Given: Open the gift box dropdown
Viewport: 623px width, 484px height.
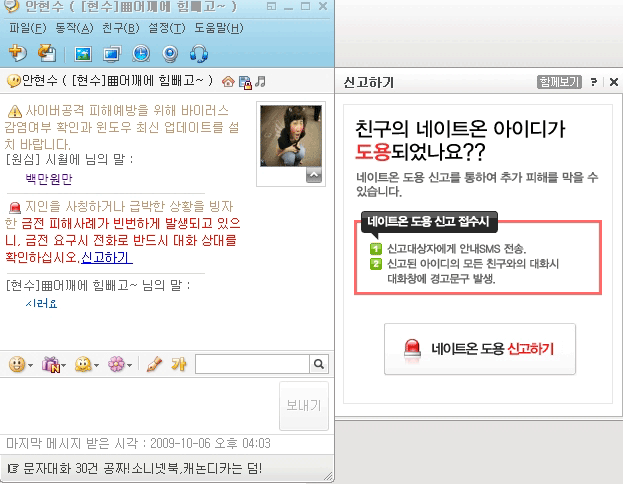Looking at the screenshot, I should 54,364.
